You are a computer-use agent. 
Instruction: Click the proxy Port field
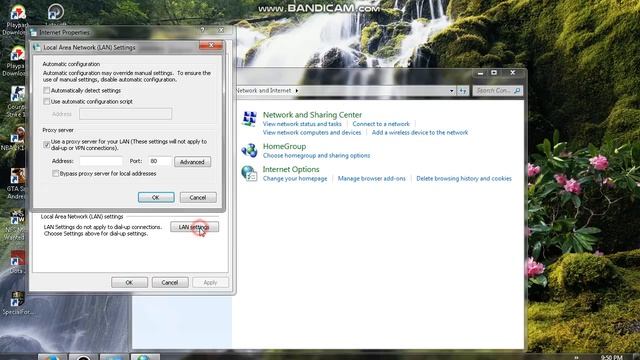[160, 161]
